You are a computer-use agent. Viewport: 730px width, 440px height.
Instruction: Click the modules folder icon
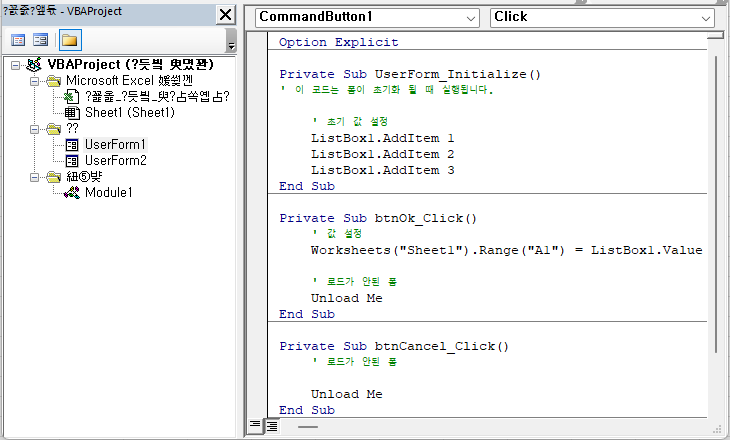coord(54,177)
